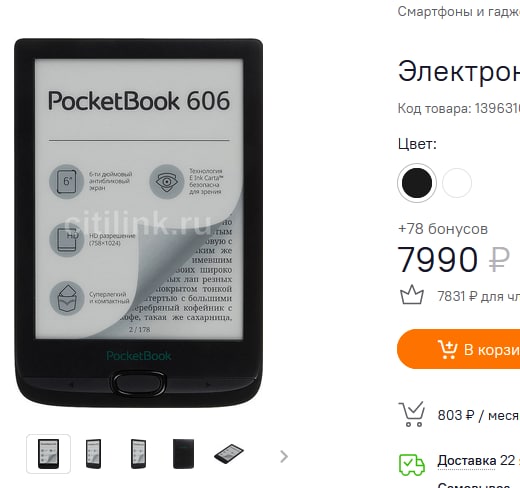520x488 pixels.
Task: Select the back-view thumbnail
Action: tap(183, 454)
